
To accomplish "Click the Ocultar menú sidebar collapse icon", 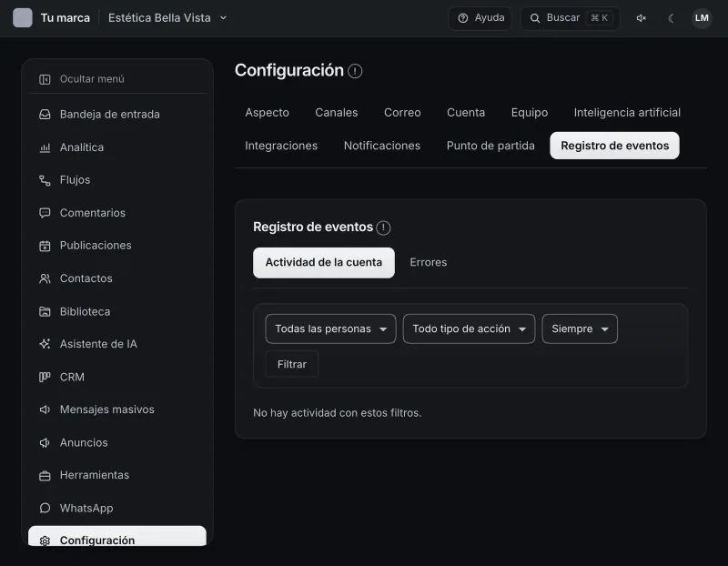I will click(45, 79).
